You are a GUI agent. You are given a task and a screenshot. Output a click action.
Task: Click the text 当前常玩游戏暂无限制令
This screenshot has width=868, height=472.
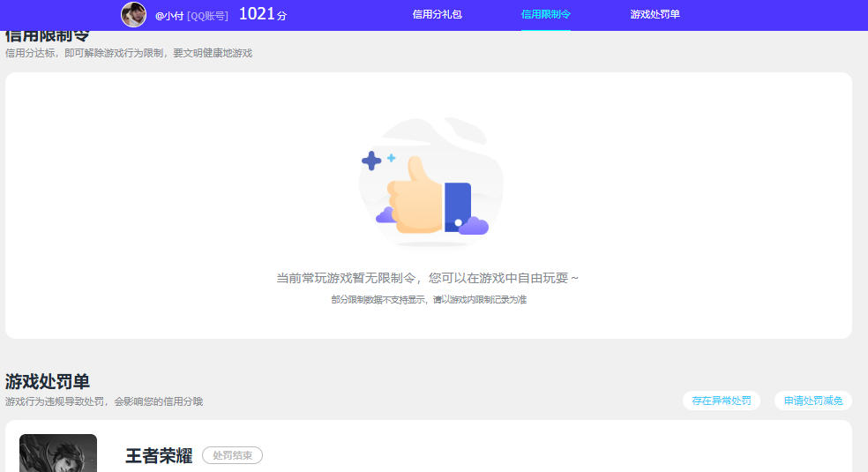(x=346, y=278)
